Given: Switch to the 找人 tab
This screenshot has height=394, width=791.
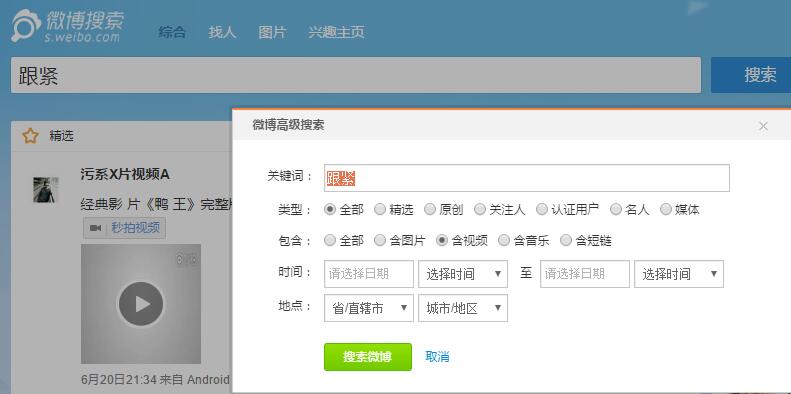Looking at the screenshot, I should 222,32.
